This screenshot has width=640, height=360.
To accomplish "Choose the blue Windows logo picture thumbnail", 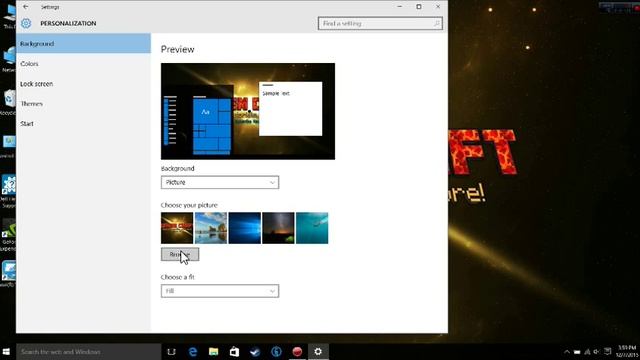I will (x=244, y=228).
